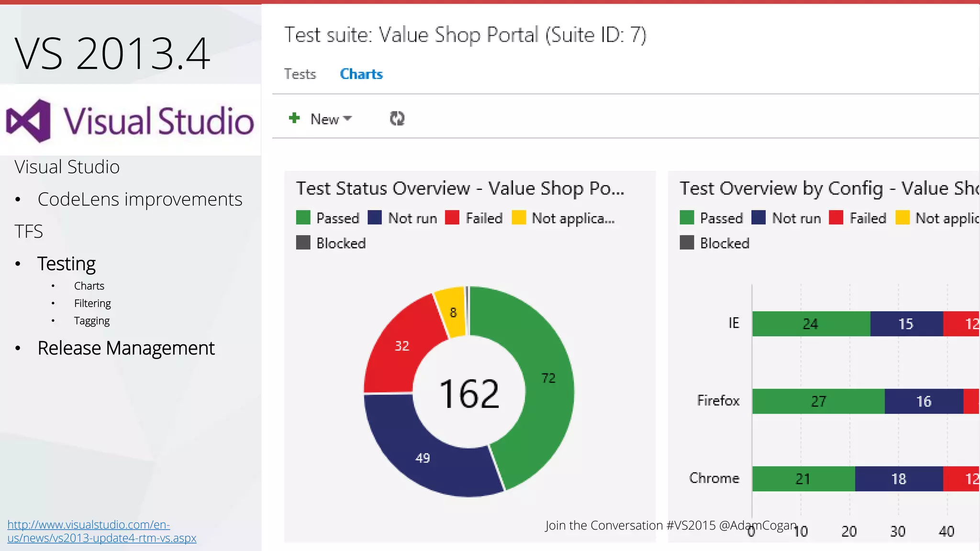Click the navy Not run swatch in Test Overview by Config legend
The width and height of the screenshot is (980, 551).
point(758,218)
